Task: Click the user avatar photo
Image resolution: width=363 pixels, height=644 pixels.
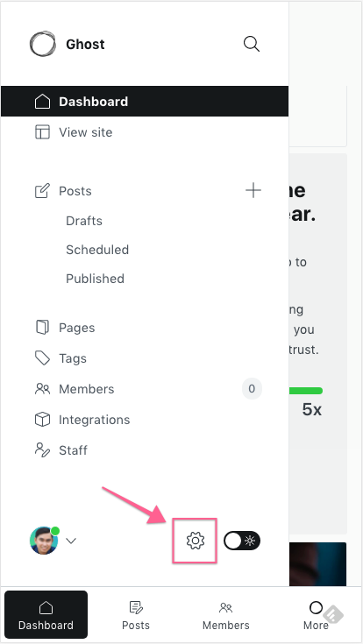Action: tap(44, 541)
